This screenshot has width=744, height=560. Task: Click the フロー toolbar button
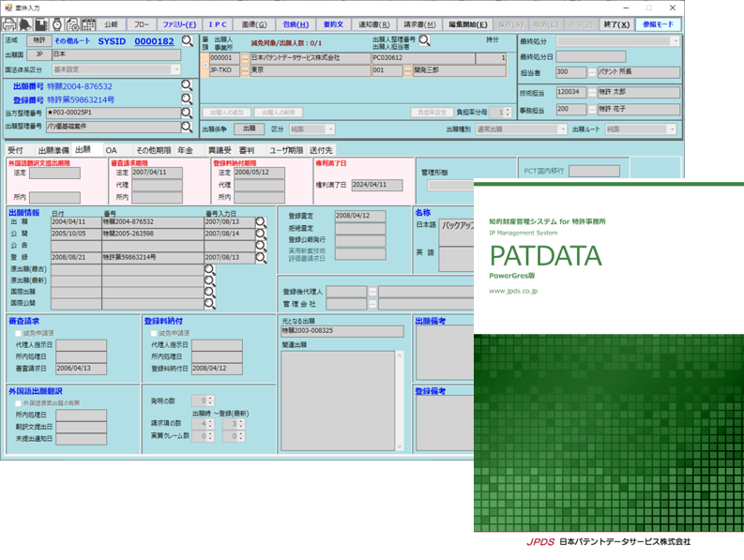[142, 24]
